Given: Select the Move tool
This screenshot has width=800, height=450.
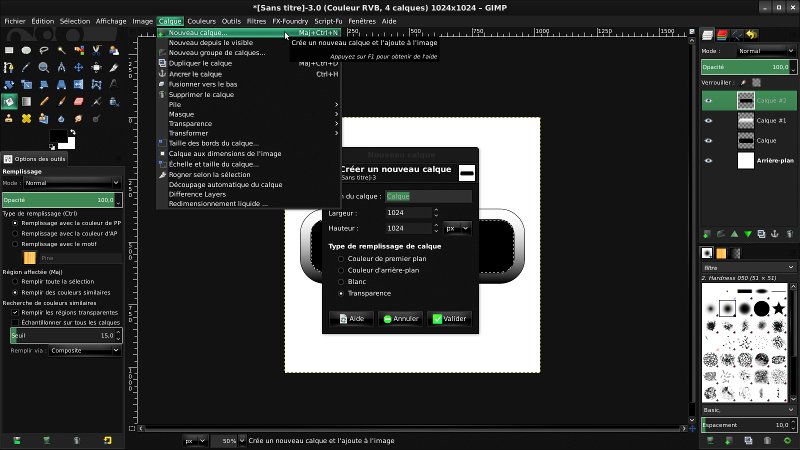Looking at the screenshot, I should pyautogui.click(x=79, y=67).
